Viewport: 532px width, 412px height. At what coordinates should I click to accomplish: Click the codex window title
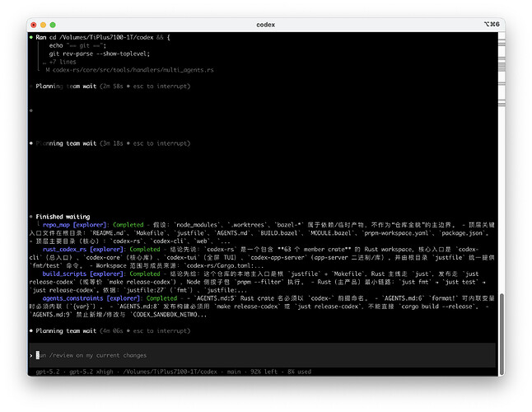pyautogui.click(x=266, y=25)
